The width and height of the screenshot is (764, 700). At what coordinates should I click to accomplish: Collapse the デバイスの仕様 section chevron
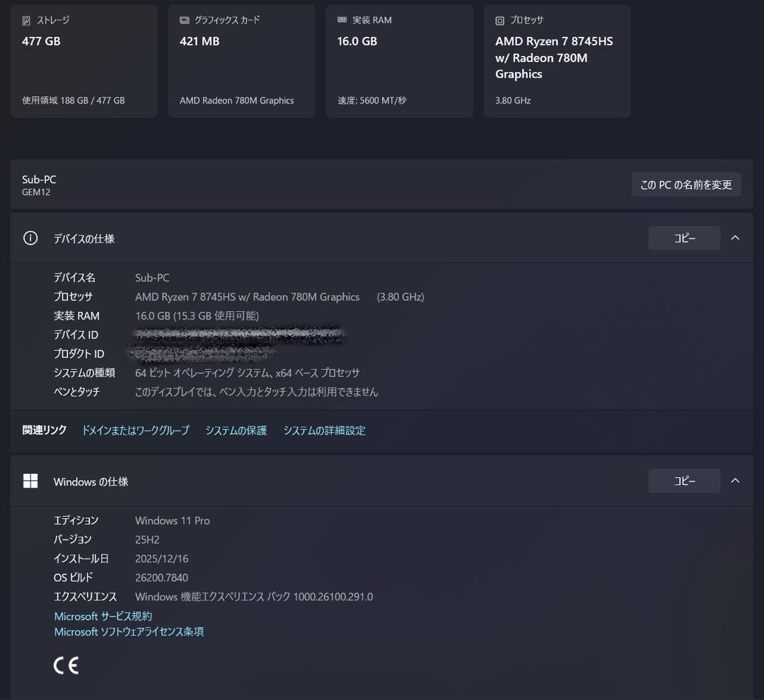click(735, 238)
